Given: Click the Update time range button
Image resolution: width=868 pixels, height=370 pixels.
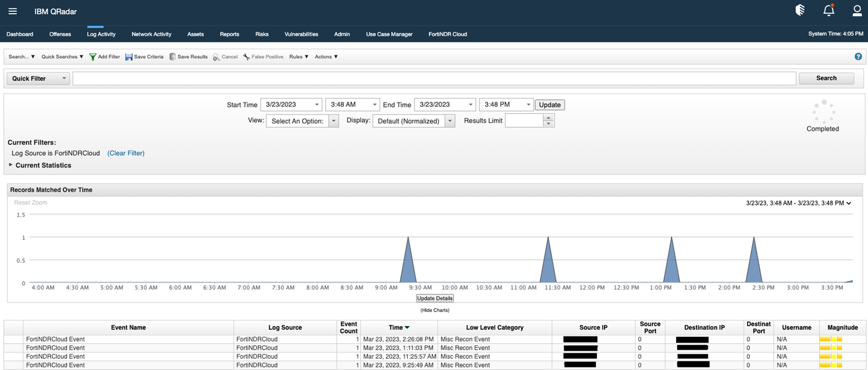Looking at the screenshot, I should [x=550, y=105].
